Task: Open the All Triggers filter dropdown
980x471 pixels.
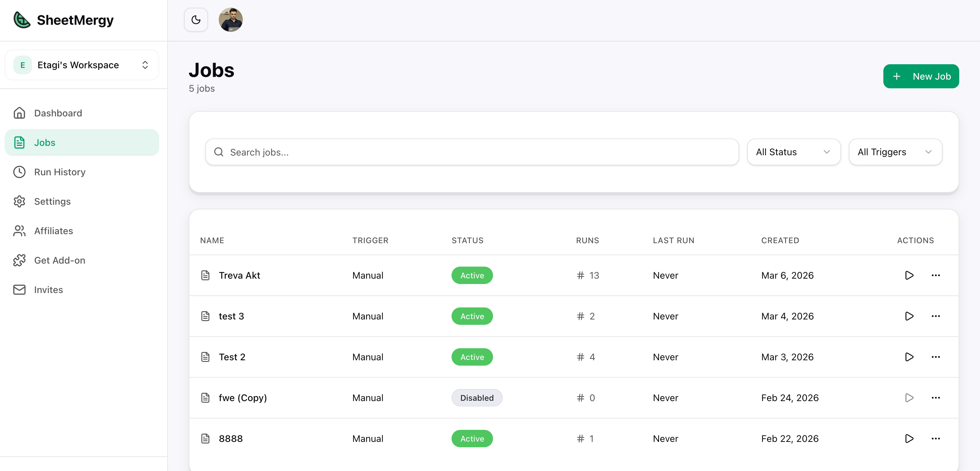Action: [x=895, y=152]
